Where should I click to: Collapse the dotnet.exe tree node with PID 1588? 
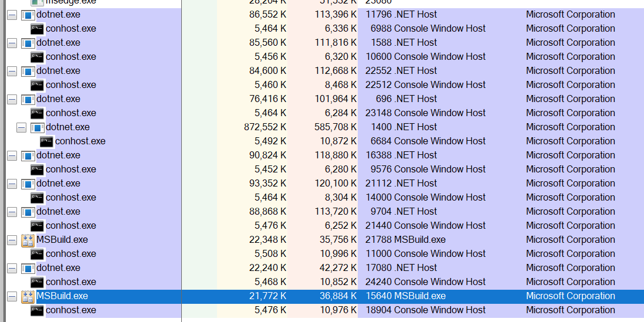(12, 43)
